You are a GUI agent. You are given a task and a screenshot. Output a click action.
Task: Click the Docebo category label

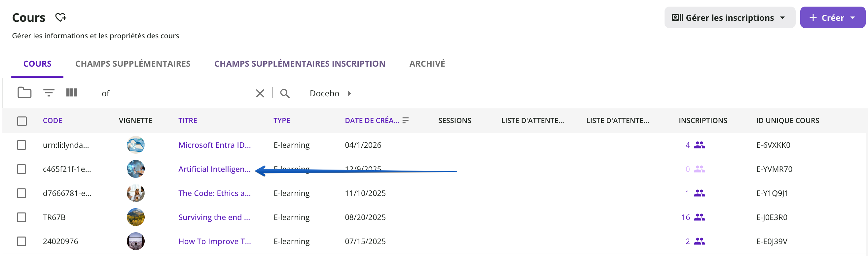click(x=324, y=93)
